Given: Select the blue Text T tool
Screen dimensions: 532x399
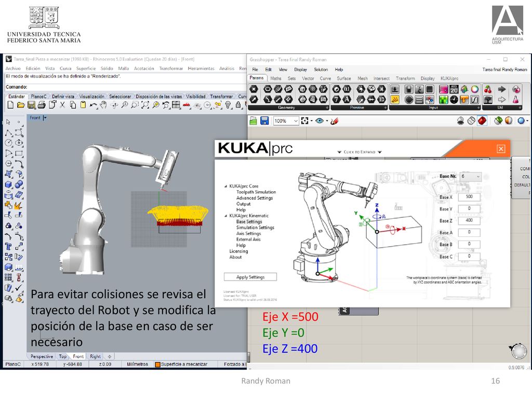Looking at the screenshot, I should click(8, 247).
